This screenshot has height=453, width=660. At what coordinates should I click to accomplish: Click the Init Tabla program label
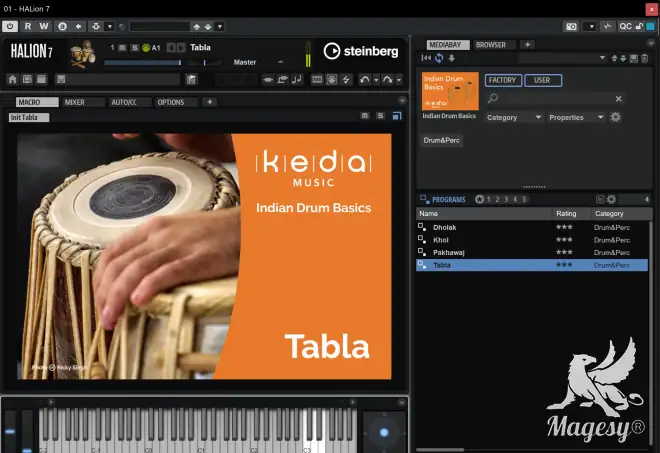point(29,117)
